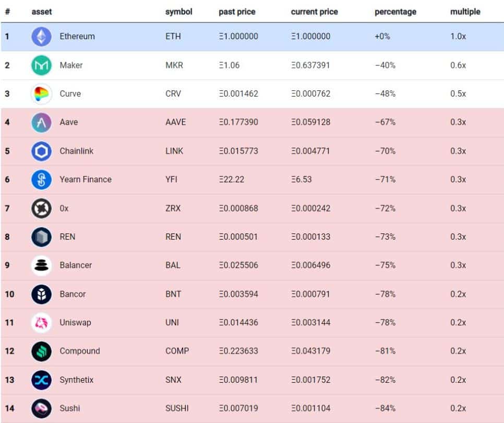504x423 pixels.
Task: Open the Synthetix asset name link
Action: (76, 380)
